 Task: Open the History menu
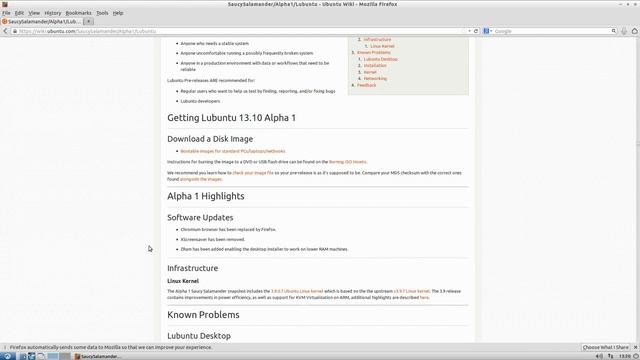coord(53,13)
